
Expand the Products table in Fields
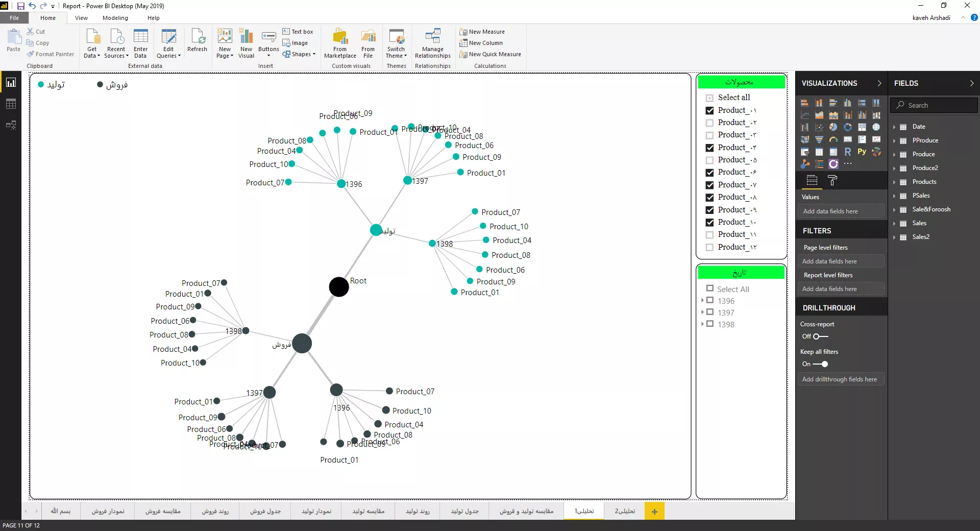click(x=895, y=182)
